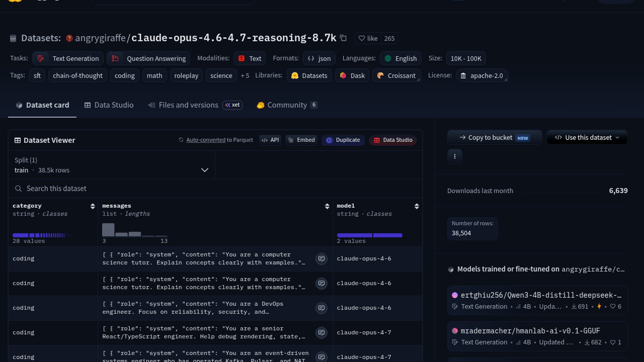Expand the train split dropdown
644x362 pixels.
(x=112, y=165)
